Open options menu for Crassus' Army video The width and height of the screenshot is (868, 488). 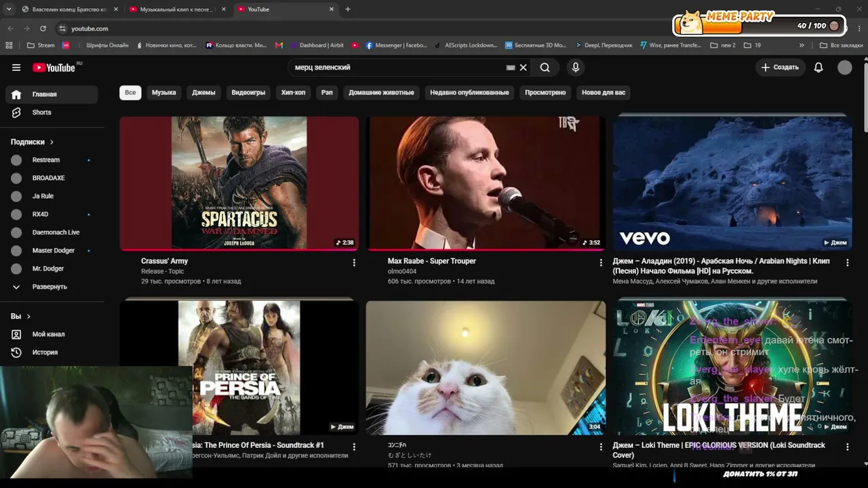[x=354, y=262]
